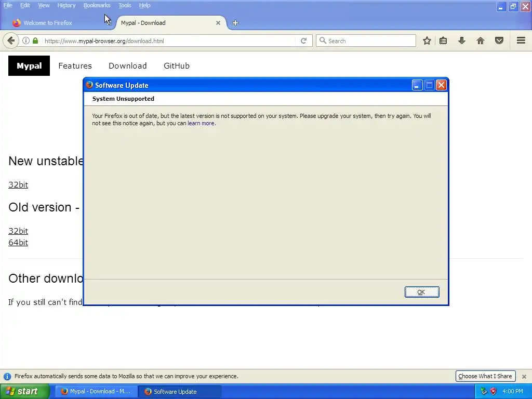Image resolution: width=532 pixels, height=399 pixels.
Task: Go back with the back arrow button
Action: point(11,41)
